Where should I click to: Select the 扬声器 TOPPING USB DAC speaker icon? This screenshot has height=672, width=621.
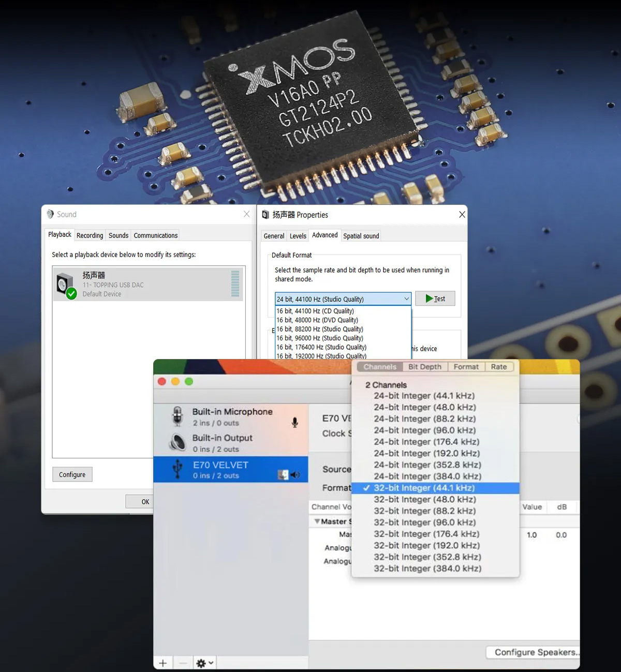[66, 285]
